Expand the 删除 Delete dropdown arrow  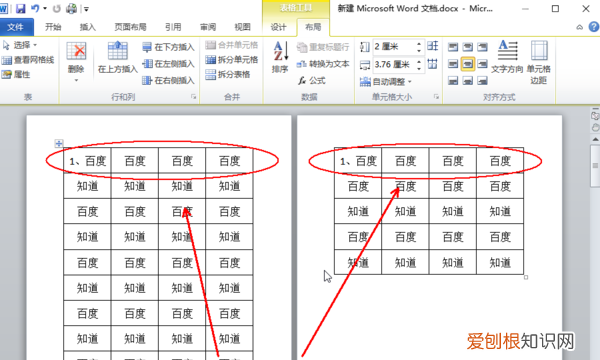click(76, 80)
